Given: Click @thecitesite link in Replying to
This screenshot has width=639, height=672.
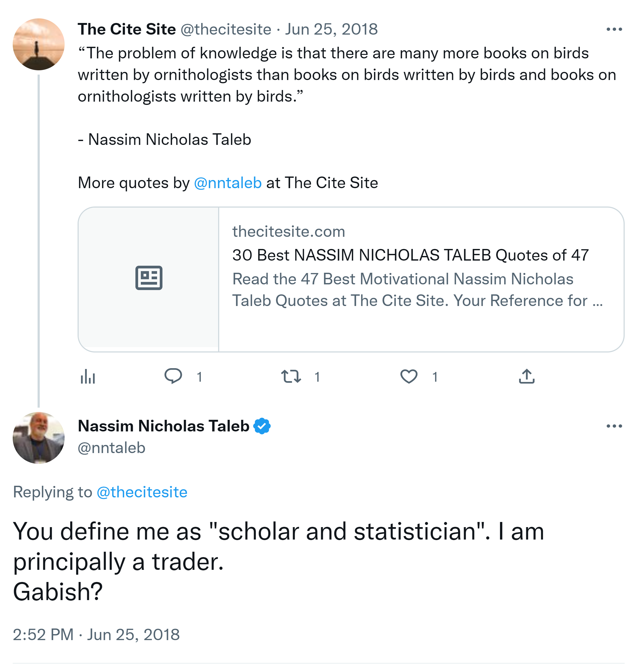Looking at the screenshot, I should [142, 492].
